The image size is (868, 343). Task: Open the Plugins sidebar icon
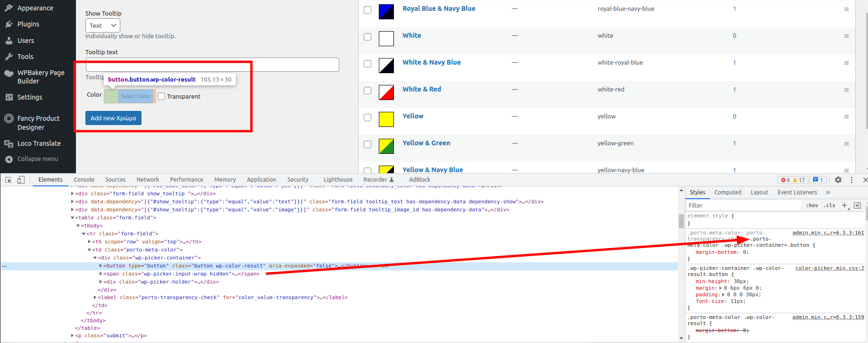(9, 24)
